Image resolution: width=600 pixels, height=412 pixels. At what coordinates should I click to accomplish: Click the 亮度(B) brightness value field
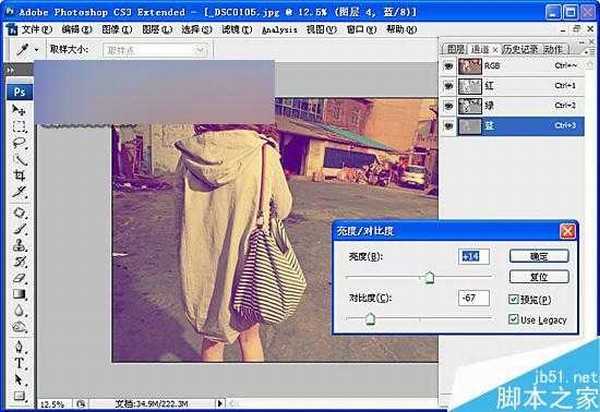pyautogui.click(x=474, y=256)
